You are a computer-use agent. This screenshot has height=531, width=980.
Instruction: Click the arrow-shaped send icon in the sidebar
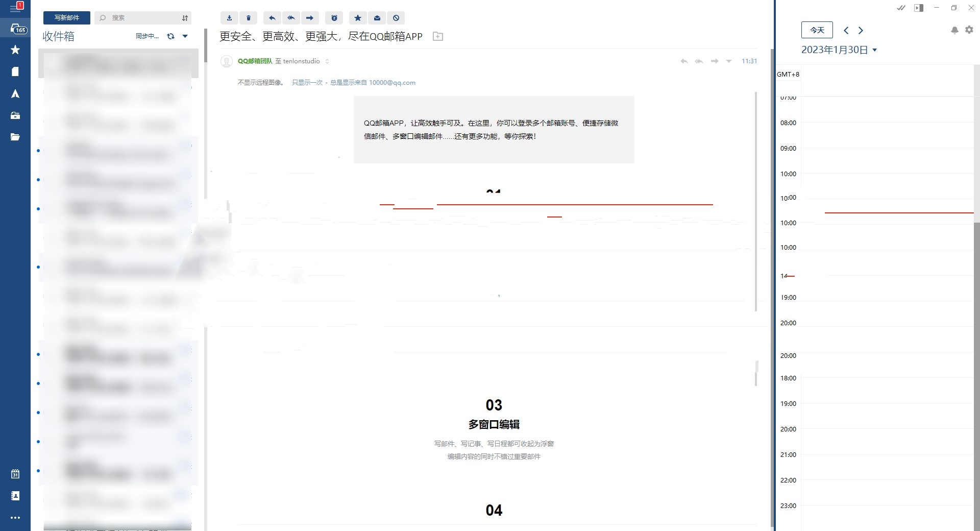tap(15, 93)
